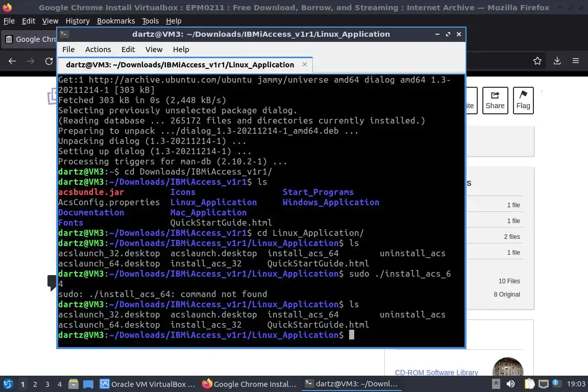Switch to workspace 3
This screenshot has width=588, height=392.
[x=47, y=384]
